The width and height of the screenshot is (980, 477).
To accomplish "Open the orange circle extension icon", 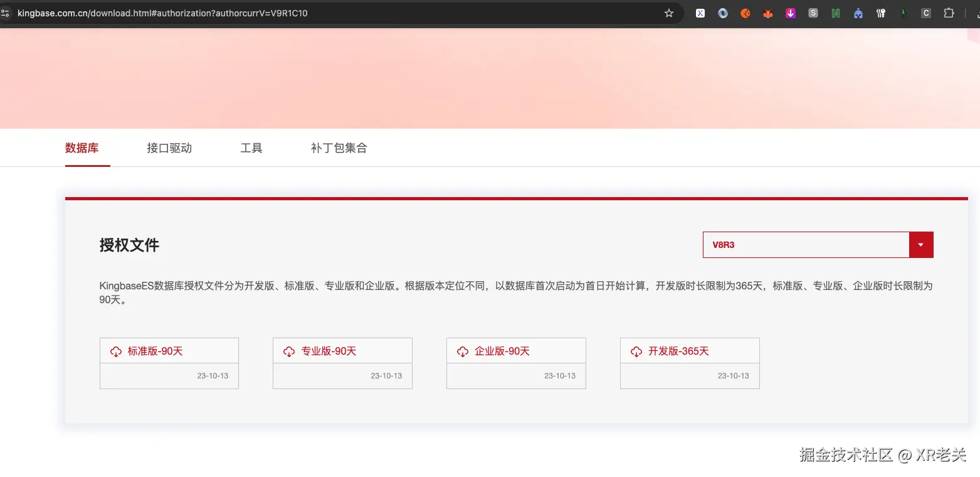I will tap(746, 13).
